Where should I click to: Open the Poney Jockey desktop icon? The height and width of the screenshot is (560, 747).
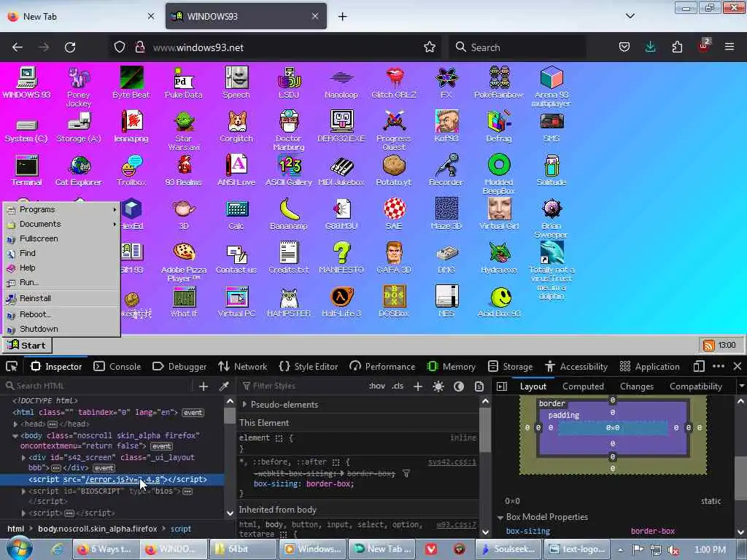click(79, 86)
